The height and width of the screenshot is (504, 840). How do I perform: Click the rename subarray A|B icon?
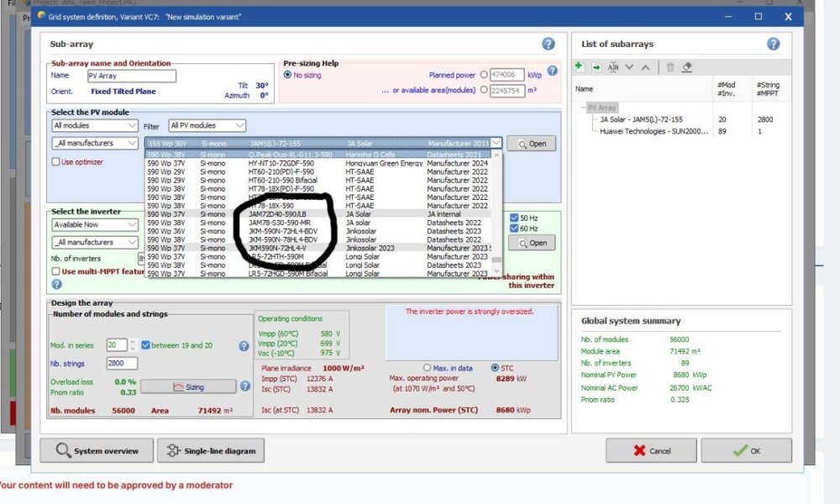612,67
